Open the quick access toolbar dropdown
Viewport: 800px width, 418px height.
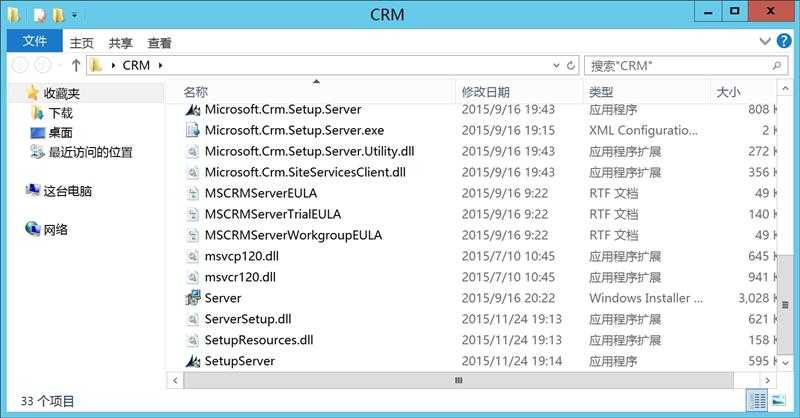[74, 15]
